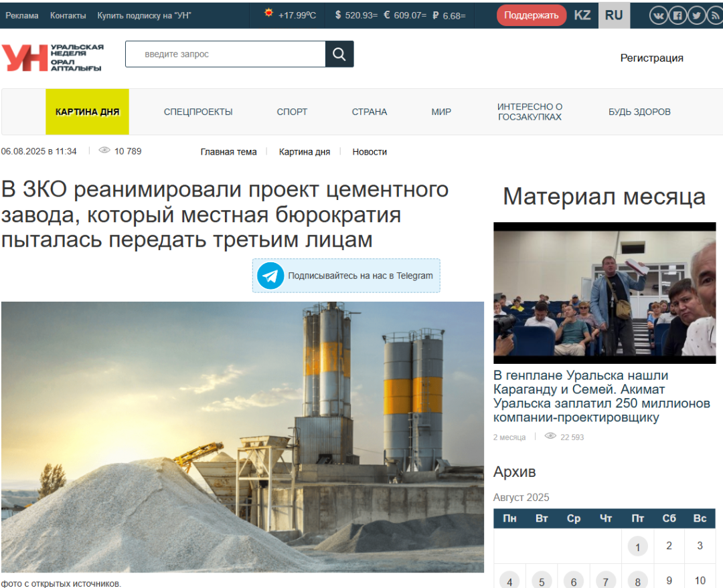
Task: Click the temperature reading +17.99°C
Action: tap(297, 15)
